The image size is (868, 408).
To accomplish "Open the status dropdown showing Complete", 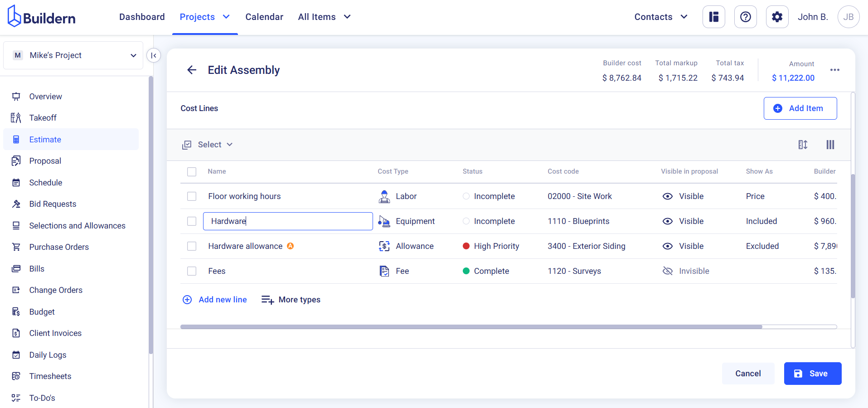I will pos(486,271).
